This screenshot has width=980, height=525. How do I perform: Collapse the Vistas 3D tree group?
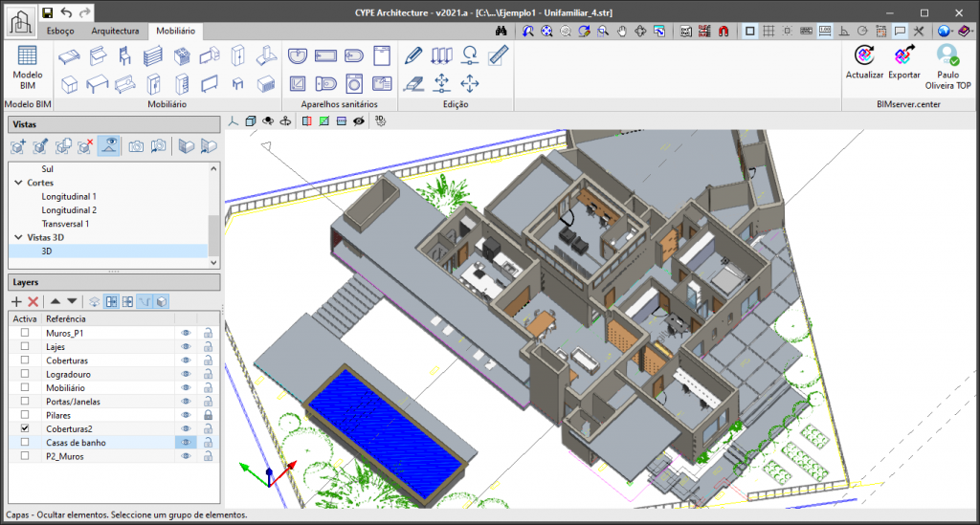[x=17, y=237]
